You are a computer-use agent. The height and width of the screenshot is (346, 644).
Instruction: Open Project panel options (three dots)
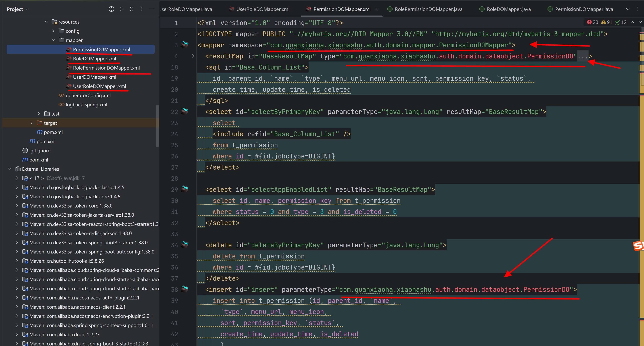pyautogui.click(x=141, y=9)
